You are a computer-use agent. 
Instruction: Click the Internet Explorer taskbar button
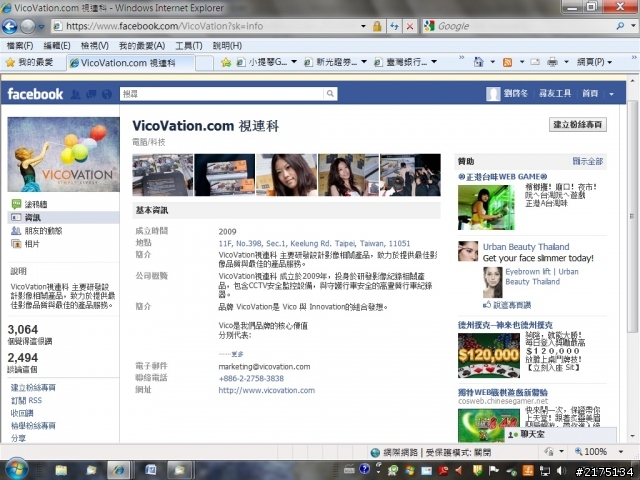[x=119, y=470]
